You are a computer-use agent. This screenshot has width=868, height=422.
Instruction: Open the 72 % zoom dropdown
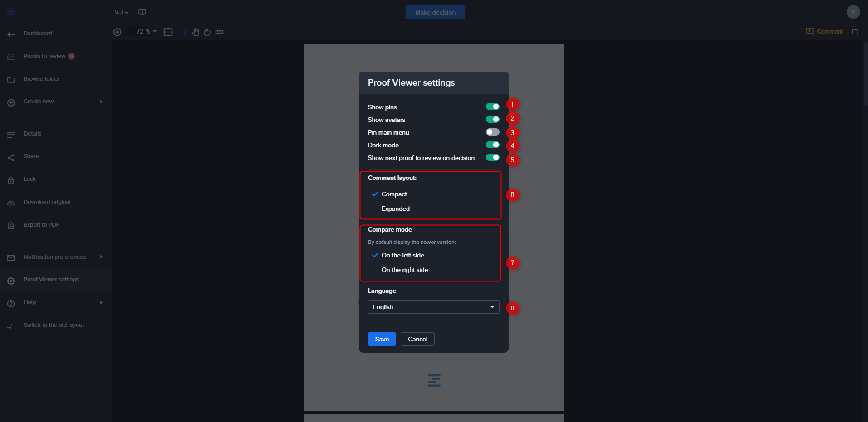tap(146, 32)
